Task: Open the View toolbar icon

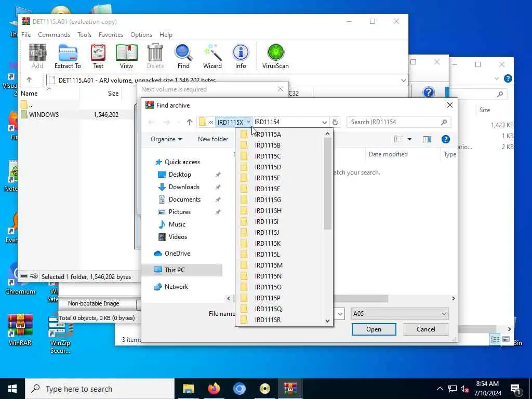Action: tap(127, 56)
